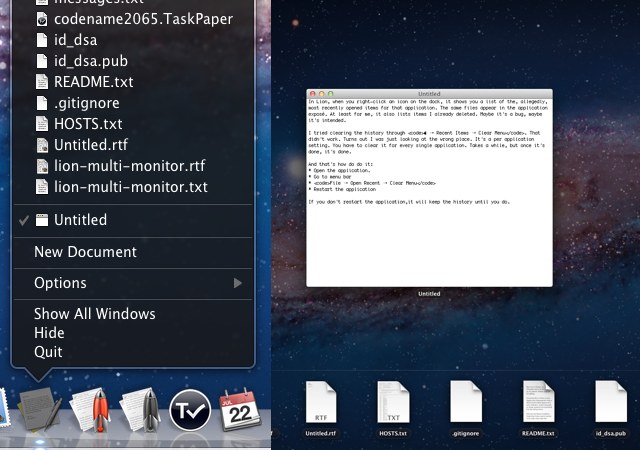Click Hide in the dock menu
This screenshot has height=450, width=640.
(49, 333)
